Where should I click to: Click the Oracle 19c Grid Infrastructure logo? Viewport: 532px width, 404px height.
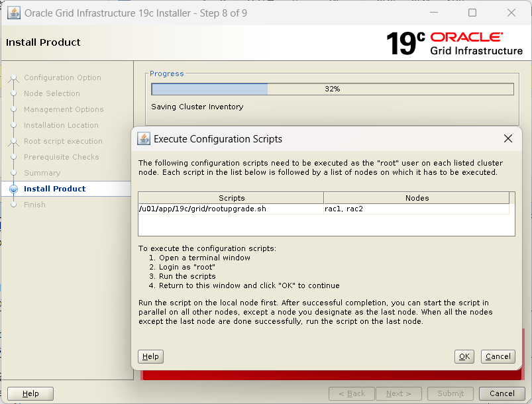[454, 44]
